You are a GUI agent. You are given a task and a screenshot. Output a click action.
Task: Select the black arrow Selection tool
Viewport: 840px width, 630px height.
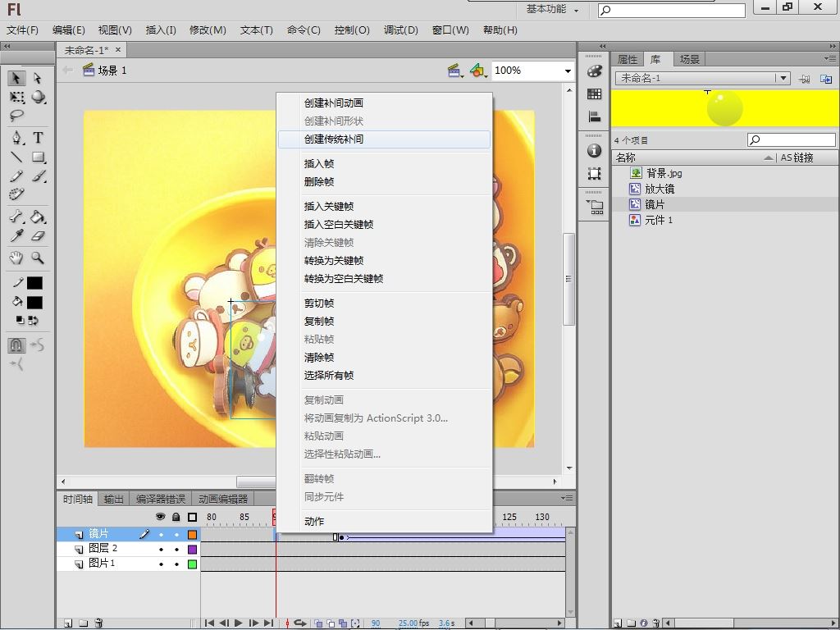[16, 78]
